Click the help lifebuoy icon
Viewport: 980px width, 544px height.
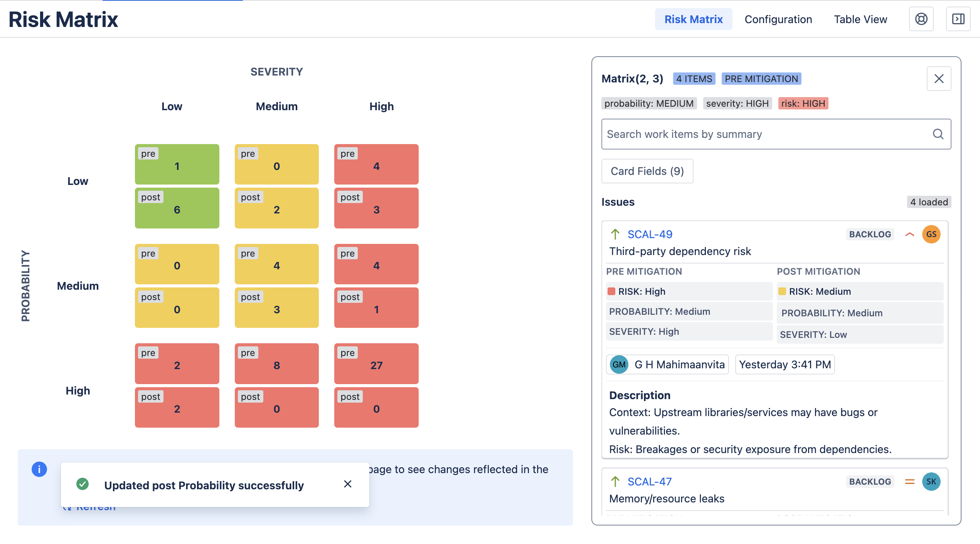click(x=921, y=19)
